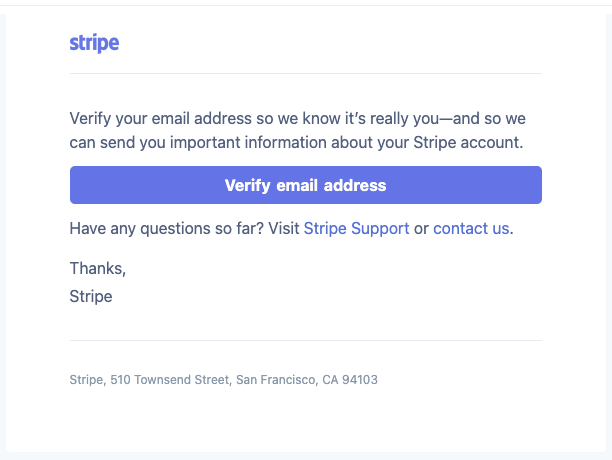The height and width of the screenshot is (460, 612).
Task: Select the "Have any questions so far?" text
Action: tap(167, 229)
